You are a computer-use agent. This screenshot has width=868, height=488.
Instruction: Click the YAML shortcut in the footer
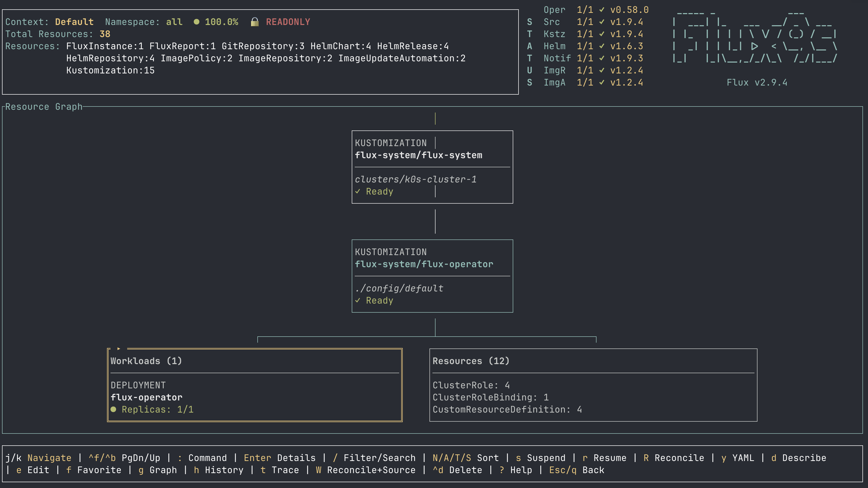(738, 458)
